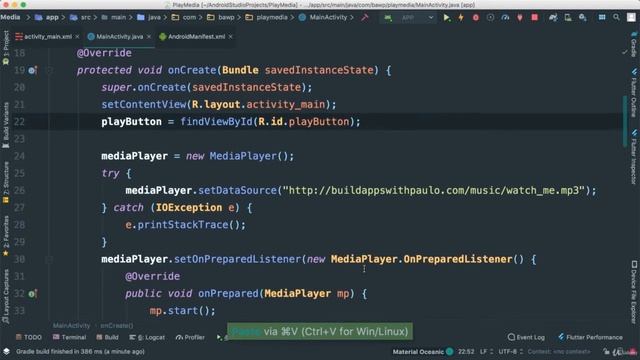Screen dimensions: 640x360
Task: Click the Profile app gauge icon
Action: [505, 18]
